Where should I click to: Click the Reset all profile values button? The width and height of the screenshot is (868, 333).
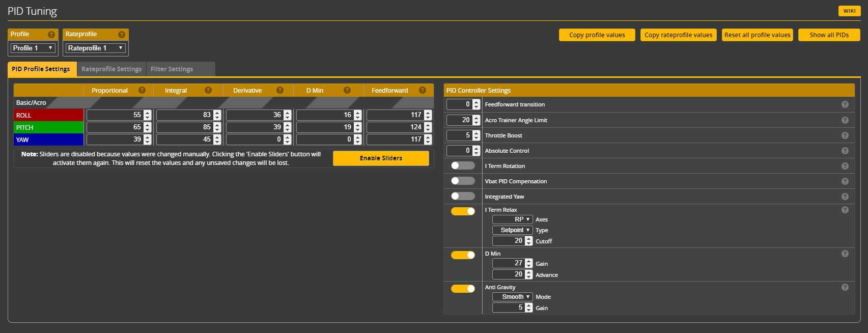point(757,35)
